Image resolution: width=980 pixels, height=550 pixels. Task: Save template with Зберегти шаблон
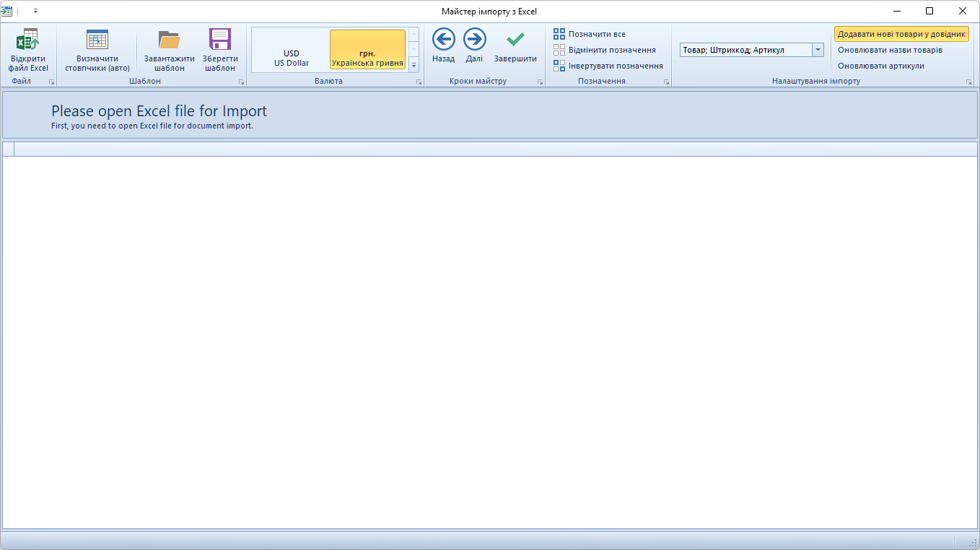[x=220, y=49]
